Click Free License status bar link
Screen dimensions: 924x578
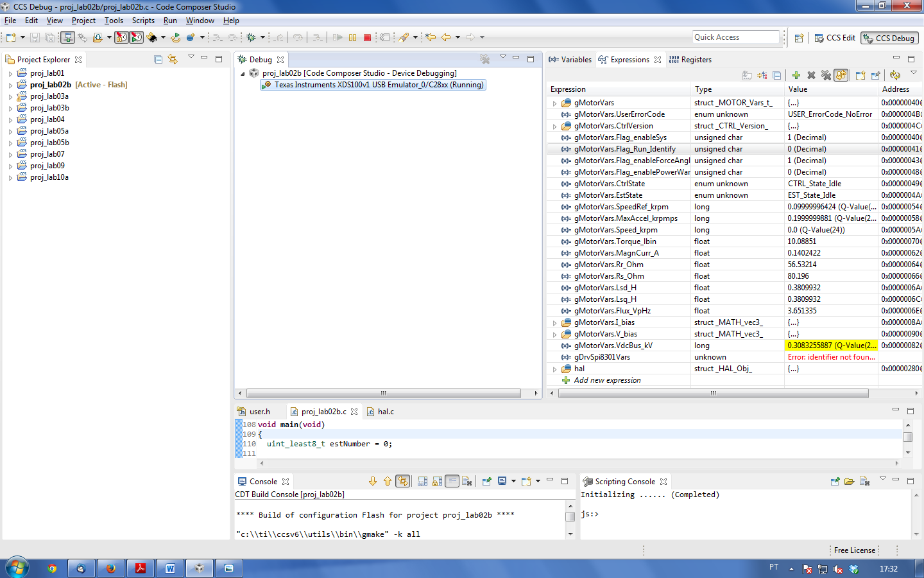[855, 550]
